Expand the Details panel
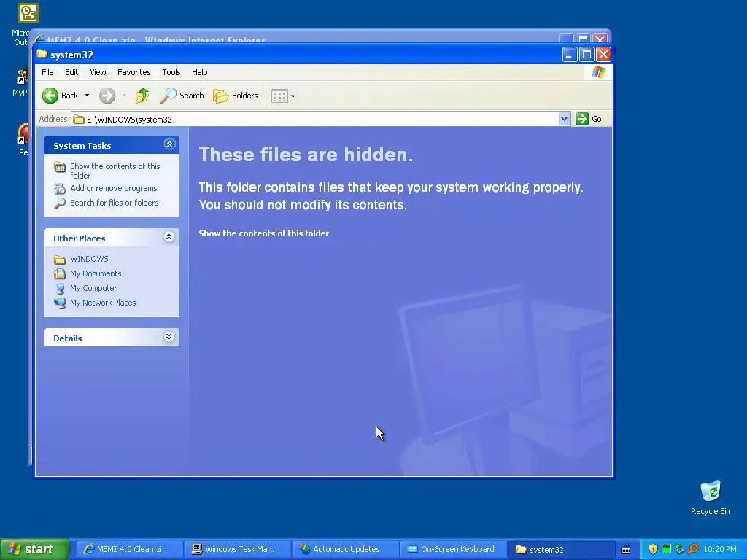Image resolution: width=747 pixels, height=560 pixels. click(169, 337)
